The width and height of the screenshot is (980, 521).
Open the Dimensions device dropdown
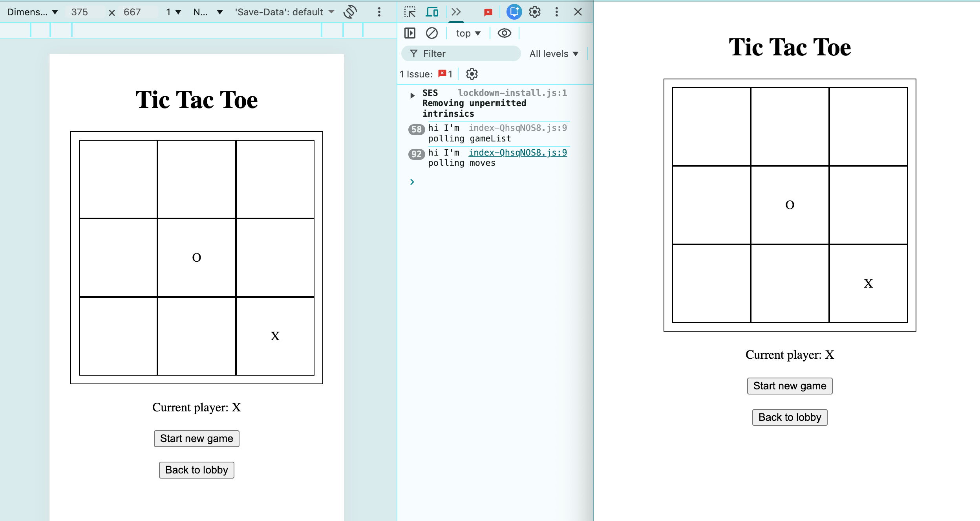pyautogui.click(x=32, y=12)
